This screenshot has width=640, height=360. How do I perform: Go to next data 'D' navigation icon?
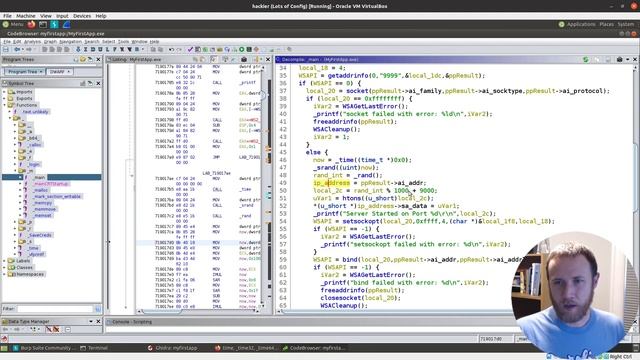[93, 49]
